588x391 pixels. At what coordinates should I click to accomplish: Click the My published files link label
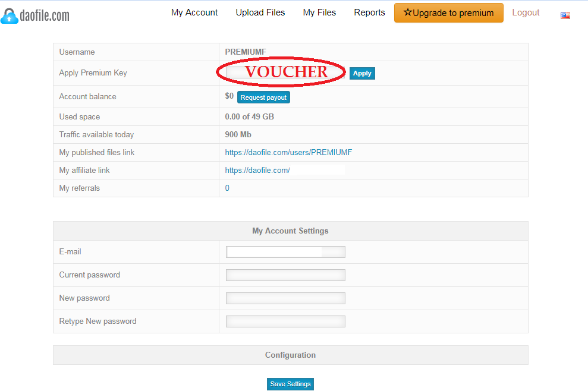[x=97, y=152]
